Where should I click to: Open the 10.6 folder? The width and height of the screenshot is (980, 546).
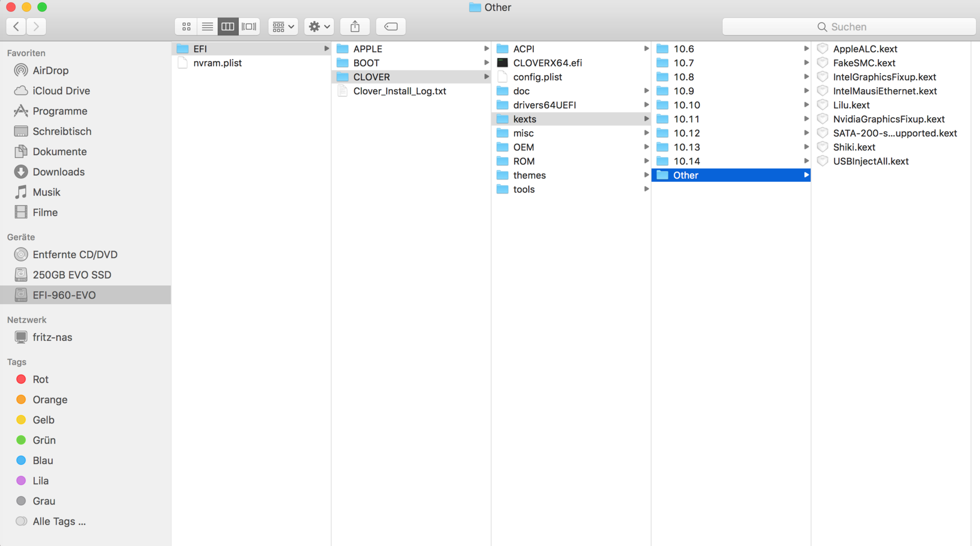[731, 48]
